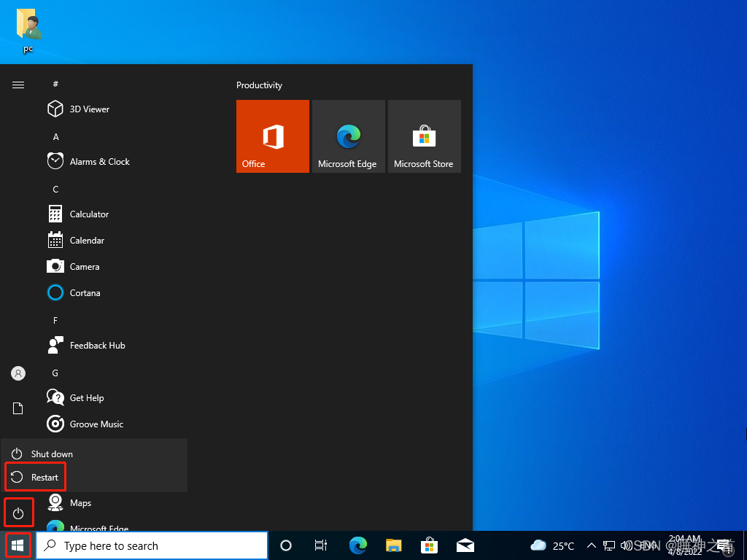
Task: Click the Power button in Start sidebar
Action: pyautogui.click(x=18, y=513)
